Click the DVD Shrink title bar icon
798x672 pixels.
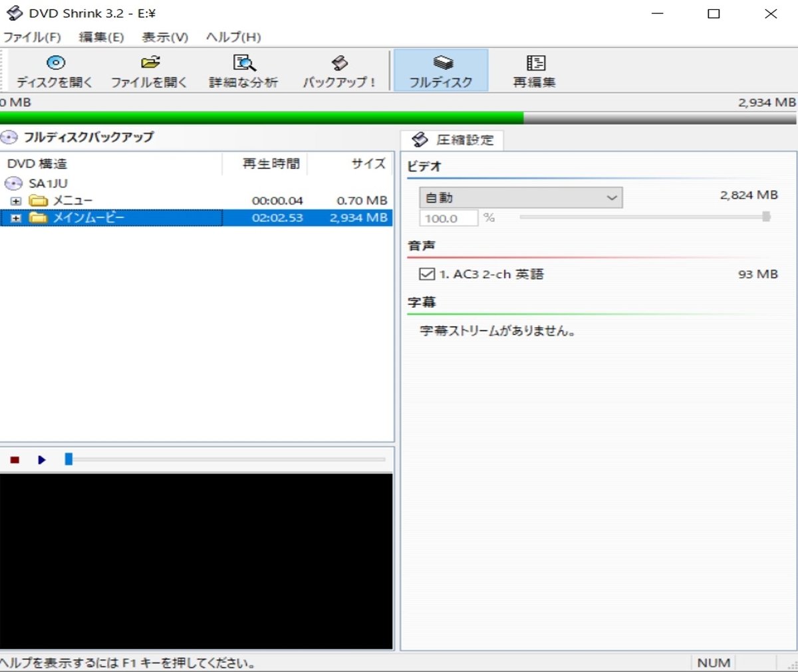coord(14,13)
